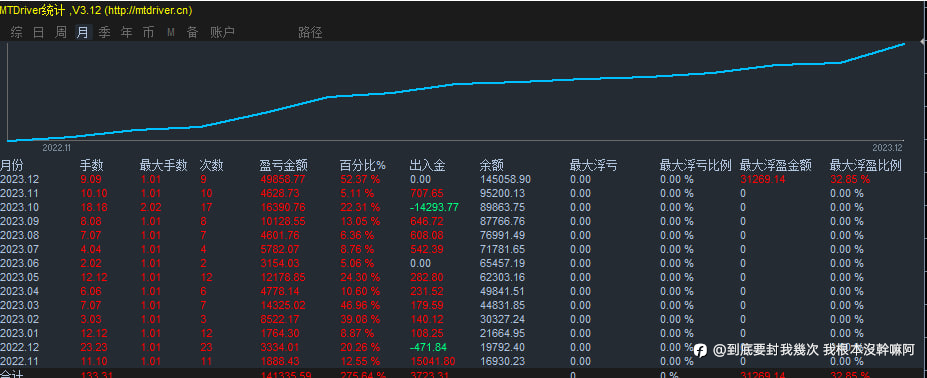Switch to the 综 summary tab
This screenshot has height=378, width=927.
pos(17,33)
